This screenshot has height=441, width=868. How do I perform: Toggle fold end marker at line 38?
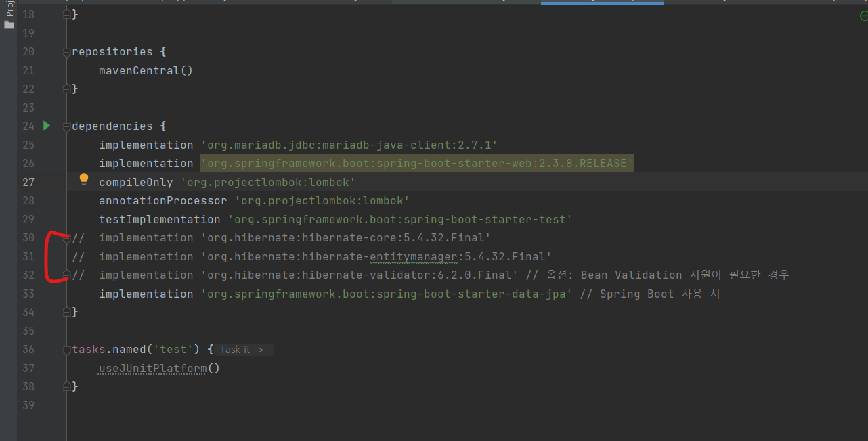click(66, 387)
